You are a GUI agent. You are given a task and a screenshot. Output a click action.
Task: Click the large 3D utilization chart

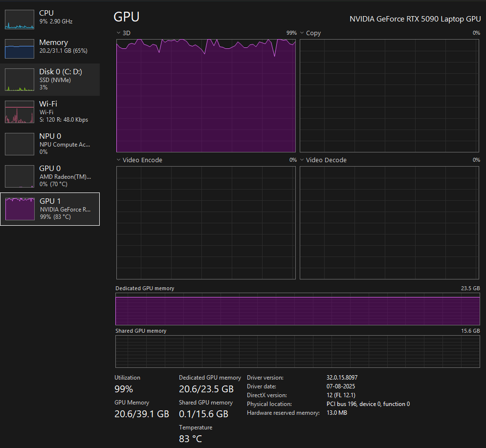point(205,95)
